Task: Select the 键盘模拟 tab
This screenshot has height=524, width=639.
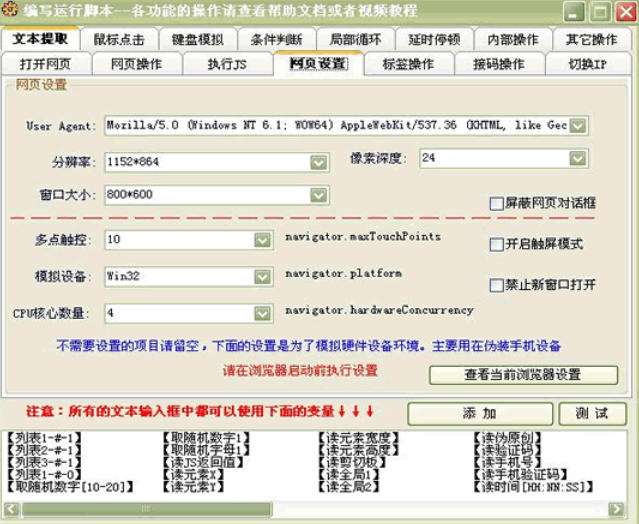Action: click(x=198, y=40)
